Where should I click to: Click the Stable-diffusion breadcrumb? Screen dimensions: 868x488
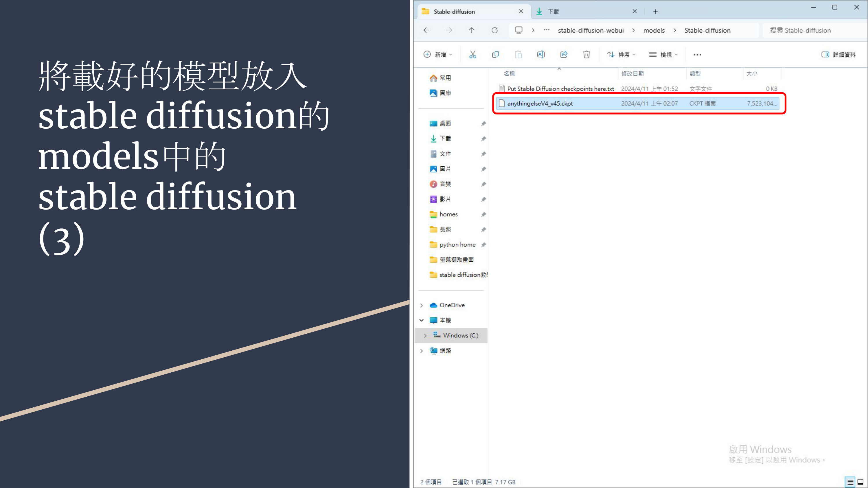[x=707, y=30]
